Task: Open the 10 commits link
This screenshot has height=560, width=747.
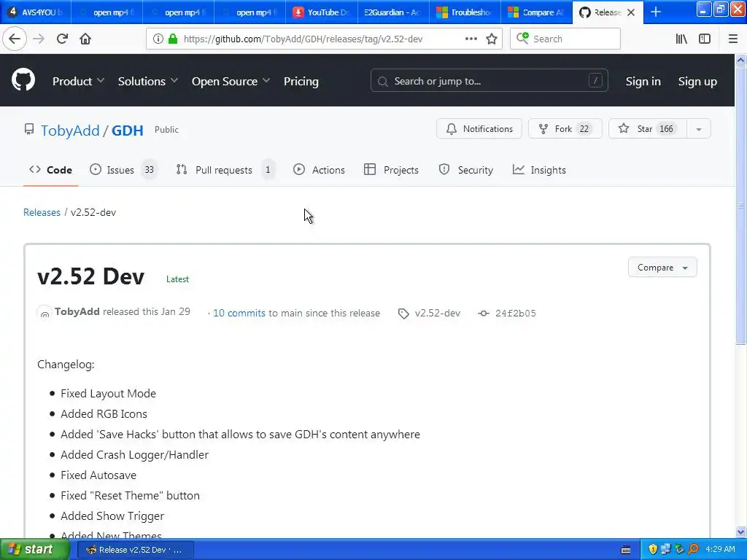Action: [x=239, y=314]
